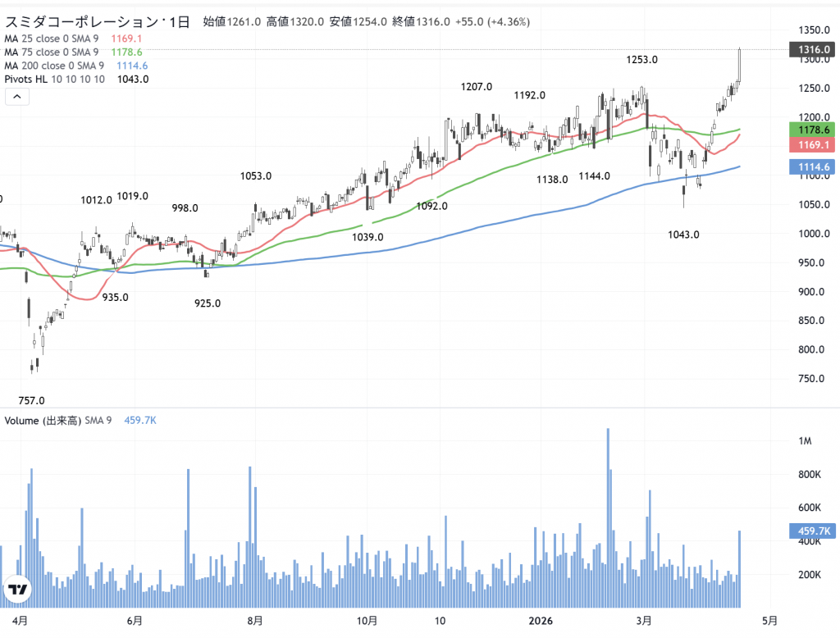
Task: Click the 1043.0 pivot low marker on chart
Action: [683, 235]
